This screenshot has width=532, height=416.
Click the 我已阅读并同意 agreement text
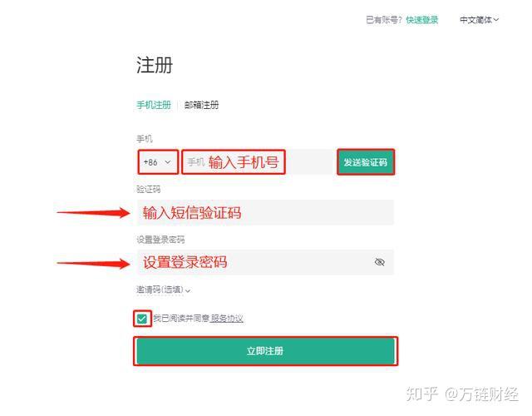[181, 319]
